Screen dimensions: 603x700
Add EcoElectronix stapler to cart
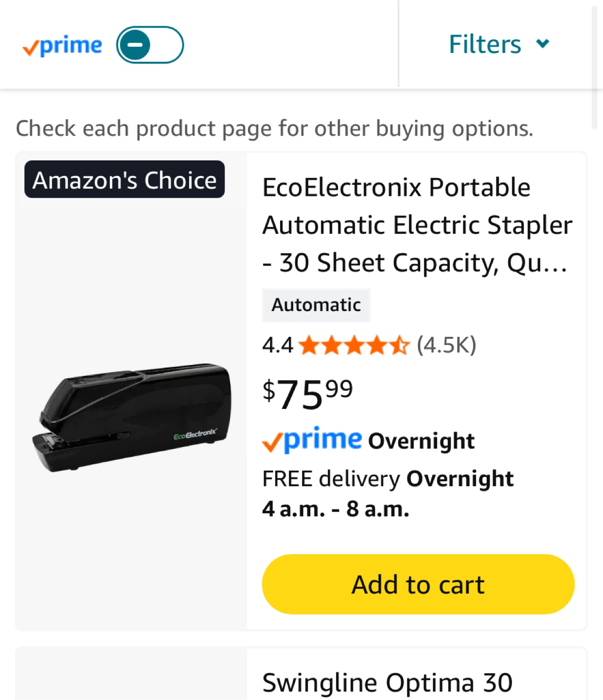(418, 584)
